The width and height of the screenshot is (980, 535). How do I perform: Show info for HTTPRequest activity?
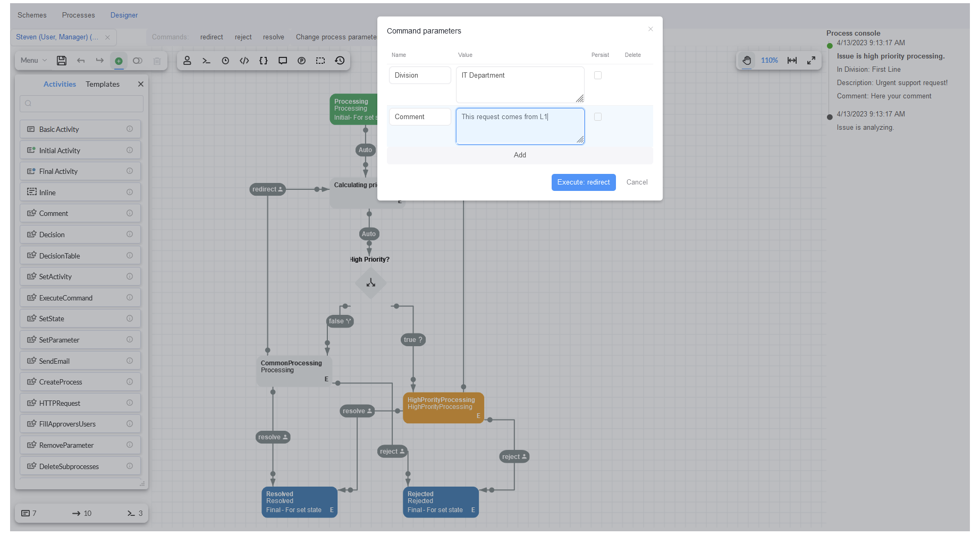(x=130, y=403)
